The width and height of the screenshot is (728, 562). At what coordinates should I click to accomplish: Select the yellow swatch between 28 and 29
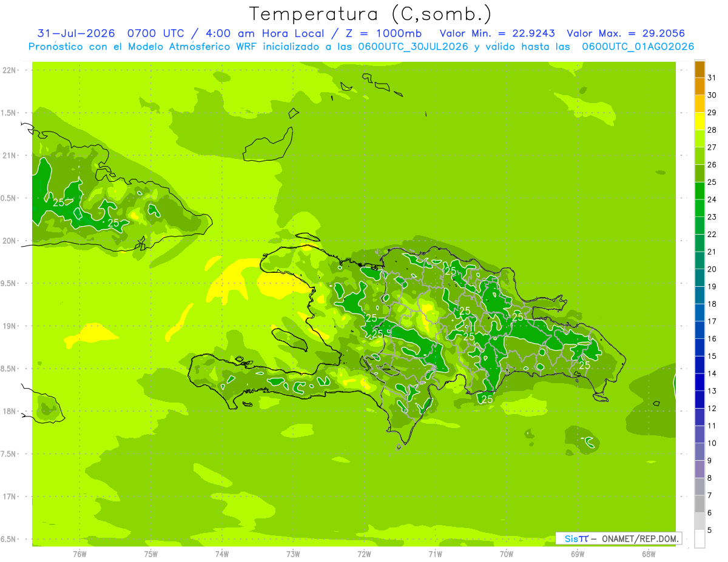coord(699,121)
